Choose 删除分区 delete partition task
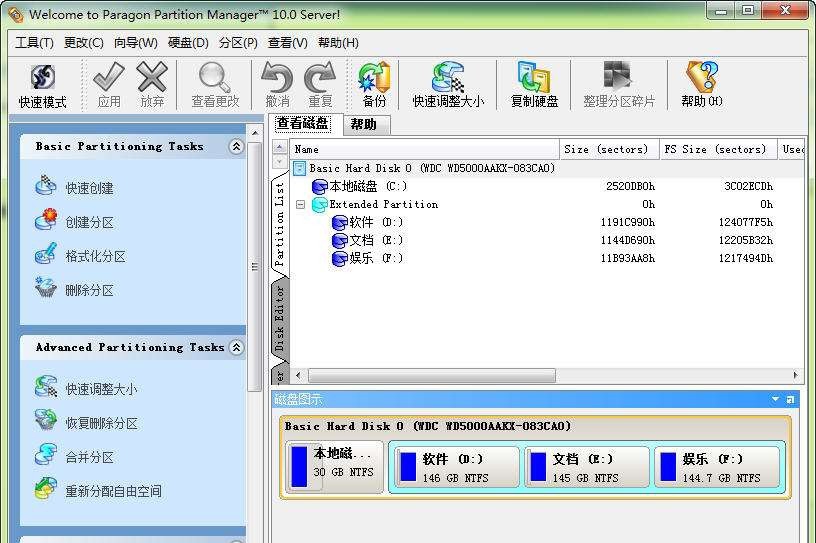The width and height of the screenshot is (816, 543). click(x=74, y=289)
